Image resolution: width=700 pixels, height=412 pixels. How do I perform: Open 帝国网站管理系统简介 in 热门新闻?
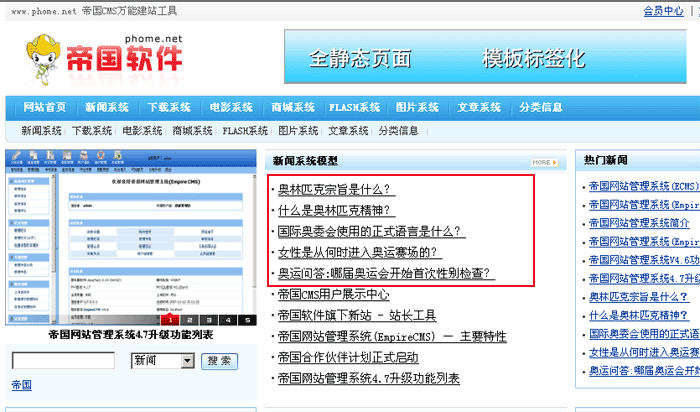coord(639,223)
